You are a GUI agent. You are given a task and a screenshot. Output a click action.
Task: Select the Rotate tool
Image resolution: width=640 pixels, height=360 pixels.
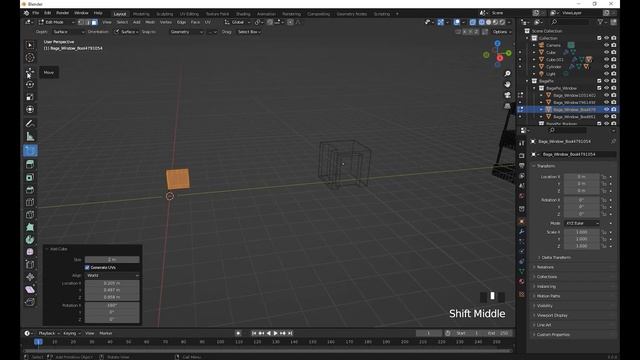point(30,84)
